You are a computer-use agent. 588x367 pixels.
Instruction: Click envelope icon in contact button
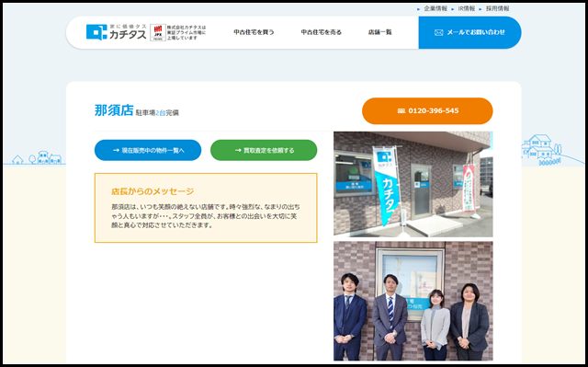pos(438,32)
